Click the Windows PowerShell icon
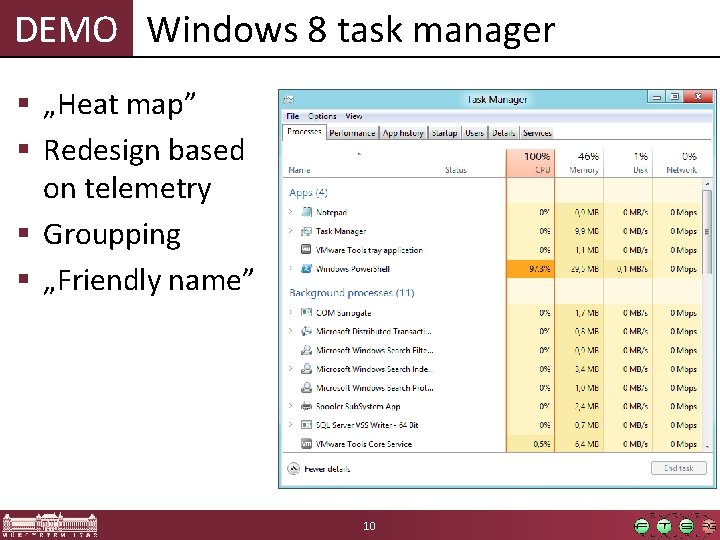This screenshot has width=720, height=540. click(x=306, y=269)
